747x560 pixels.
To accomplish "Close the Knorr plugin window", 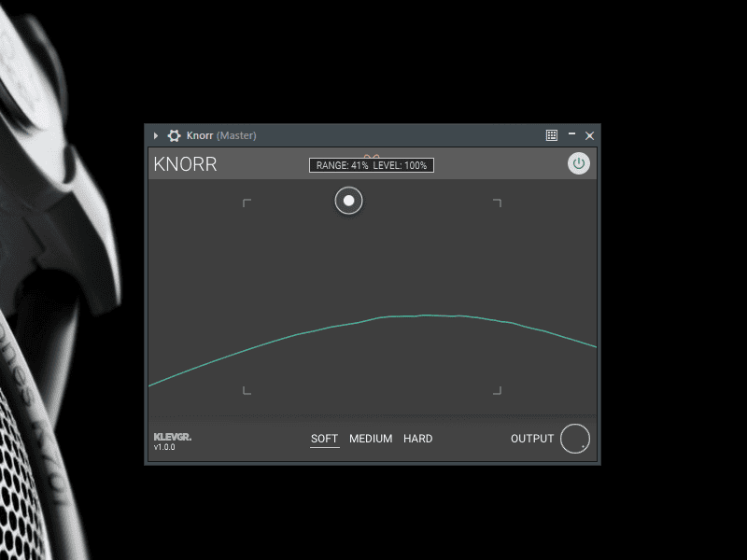I will [589, 135].
